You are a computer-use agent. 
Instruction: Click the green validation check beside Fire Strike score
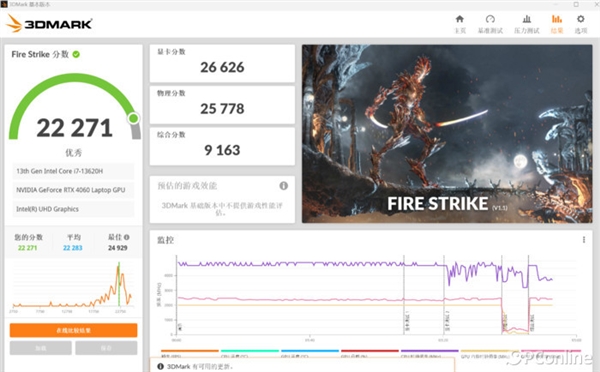tap(76, 54)
